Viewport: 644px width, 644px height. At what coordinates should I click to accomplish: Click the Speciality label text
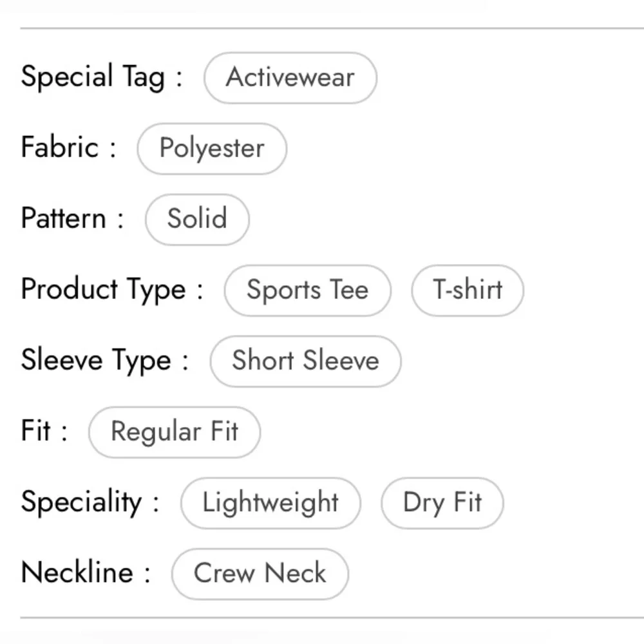90,502
